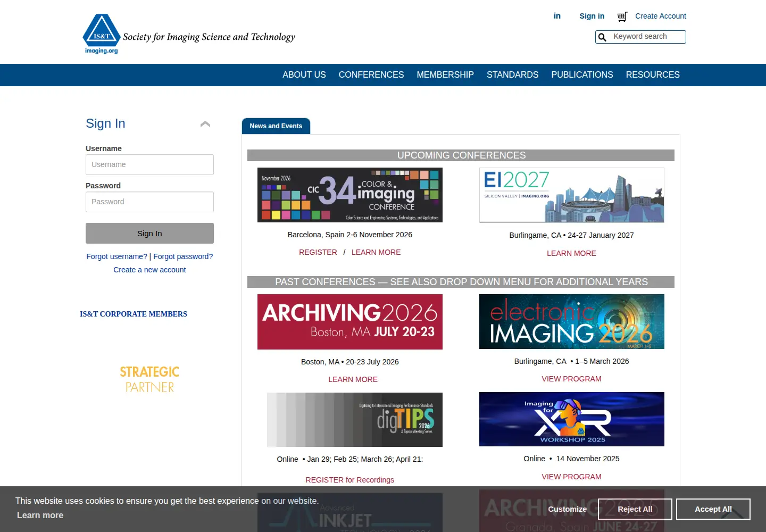Image resolution: width=766 pixels, height=532 pixels.
Task: Focus the Username input field
Action: 149,165
